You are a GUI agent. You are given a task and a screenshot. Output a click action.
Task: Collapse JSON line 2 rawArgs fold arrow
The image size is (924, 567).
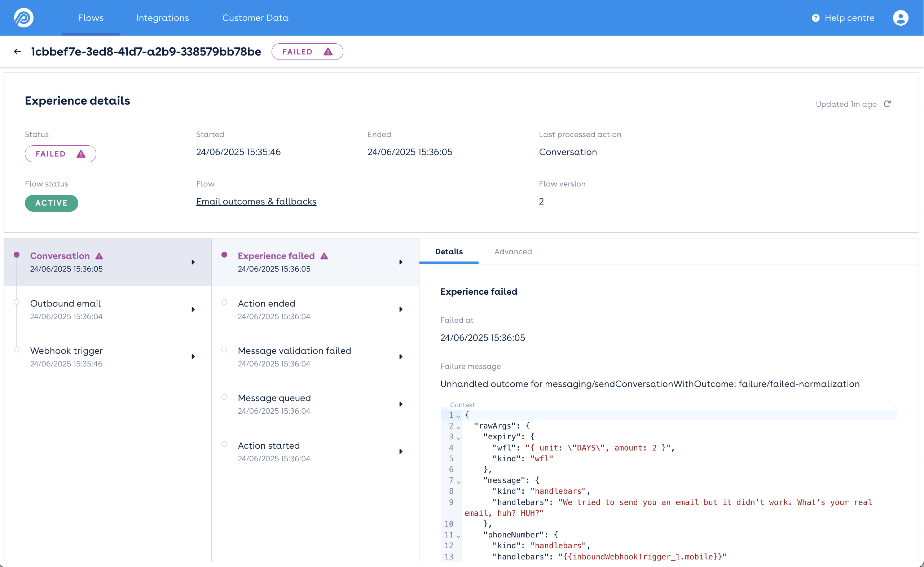pyautogui.click(x=458, y=427)
